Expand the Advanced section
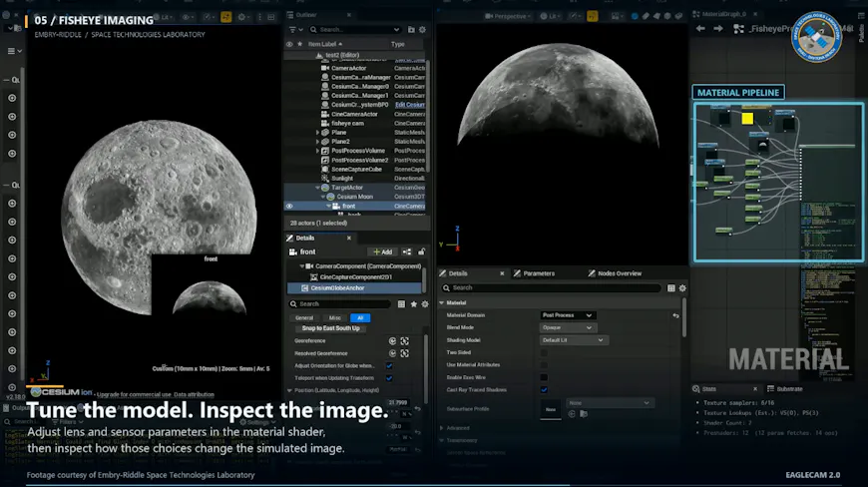This screenshot has height=487, width=868. click(x=442, y=428)
